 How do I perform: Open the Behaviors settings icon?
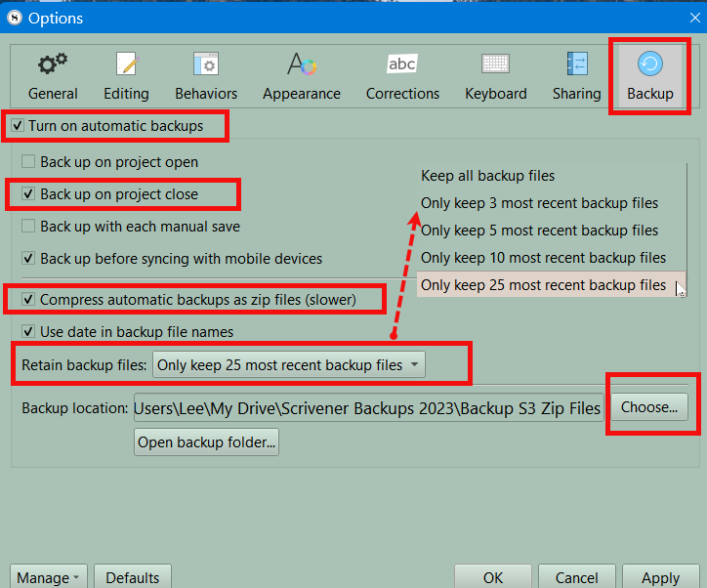206,64
